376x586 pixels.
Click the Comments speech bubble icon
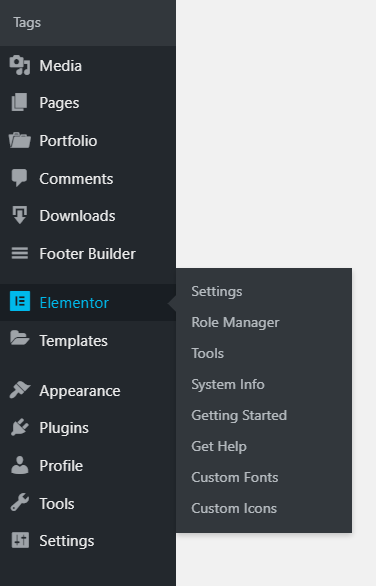[19, 178]
